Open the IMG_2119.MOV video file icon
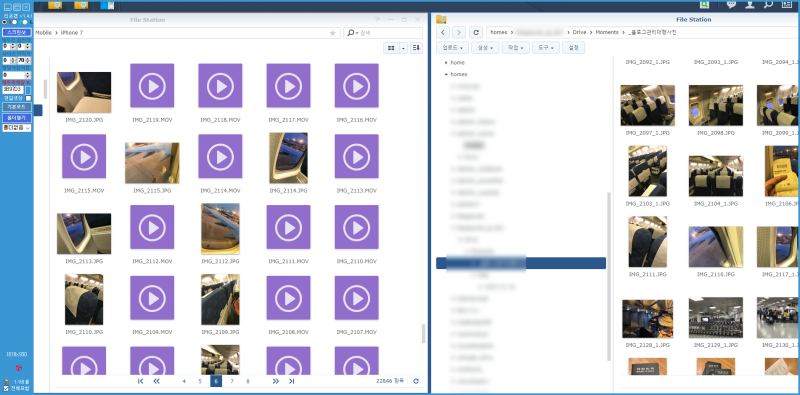This screenshot has width=800, height=395. pos(152,86)
